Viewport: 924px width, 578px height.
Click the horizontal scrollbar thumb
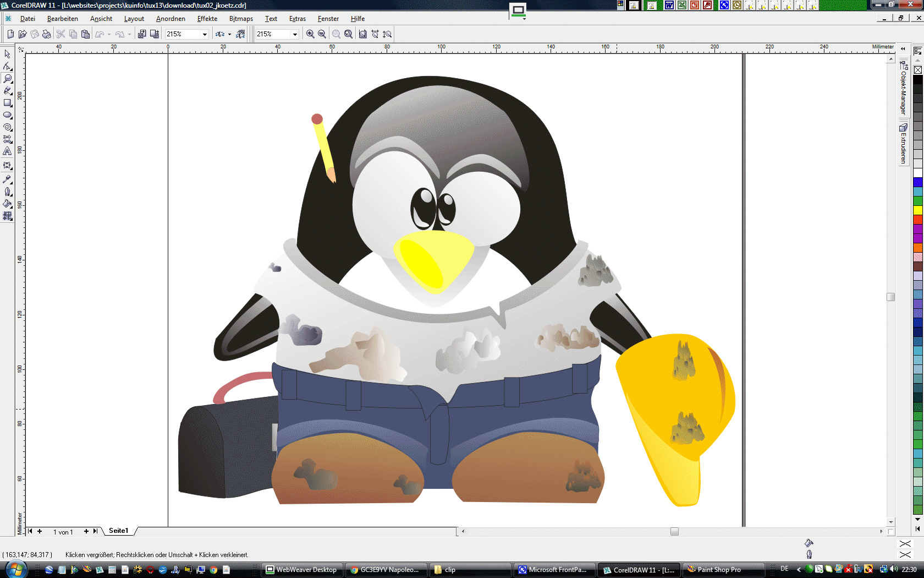tap(674, 531)
